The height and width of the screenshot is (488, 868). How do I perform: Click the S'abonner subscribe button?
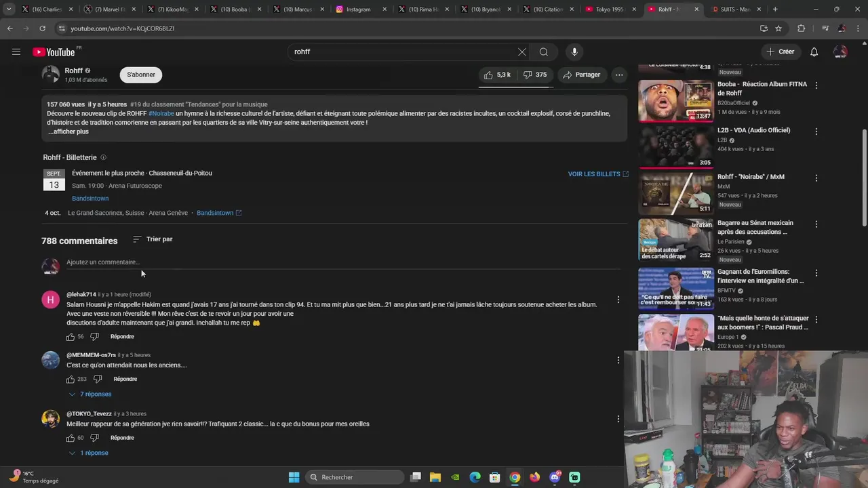(x=141, y=75)
